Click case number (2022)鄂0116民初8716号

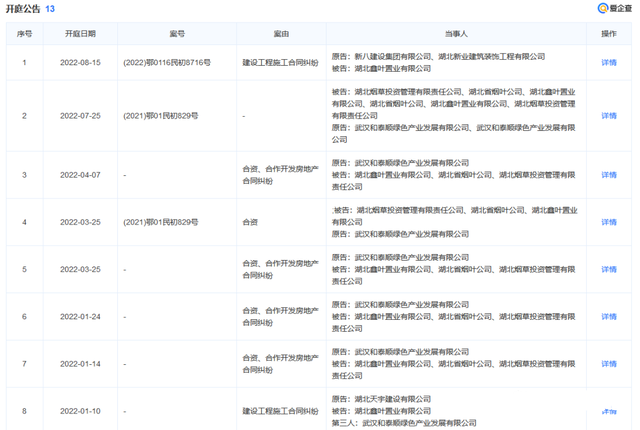167,62
